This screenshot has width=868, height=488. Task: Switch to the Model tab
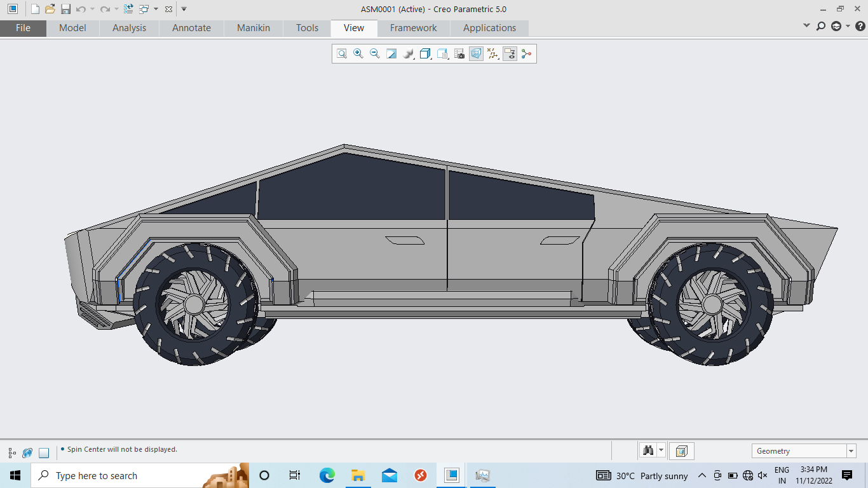(72, 28)
